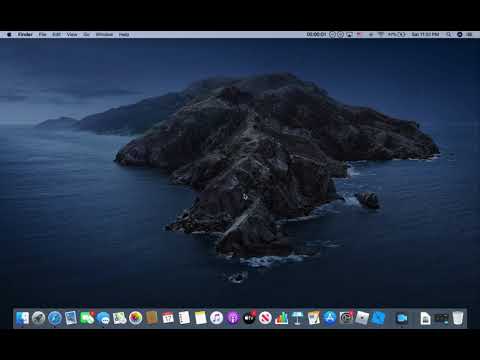Launch the Music app from Dock
The image size is (480, 360).
coord(216,318)
